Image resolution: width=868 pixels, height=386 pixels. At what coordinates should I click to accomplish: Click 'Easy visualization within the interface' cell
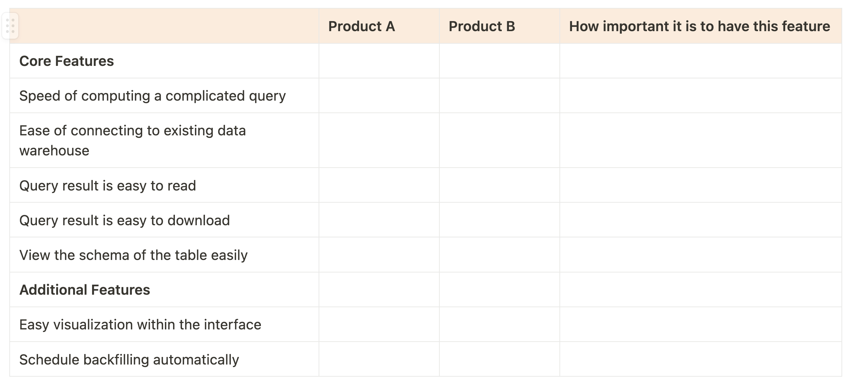click(140, 324)
